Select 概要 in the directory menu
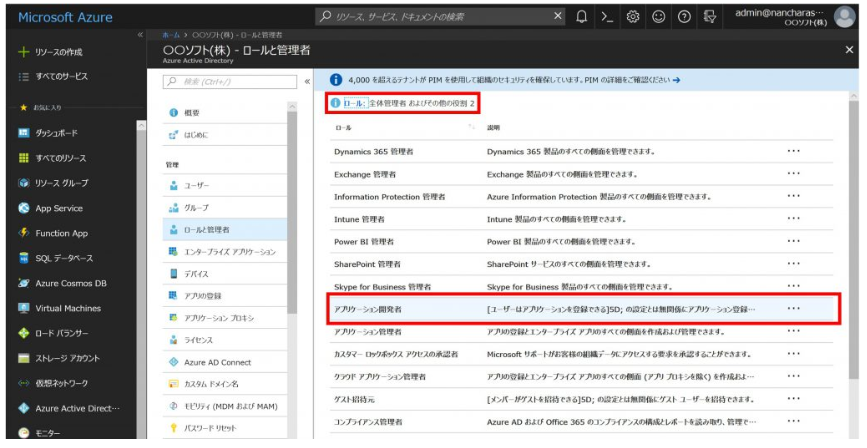867x448 pixels. tap(225, 112)
